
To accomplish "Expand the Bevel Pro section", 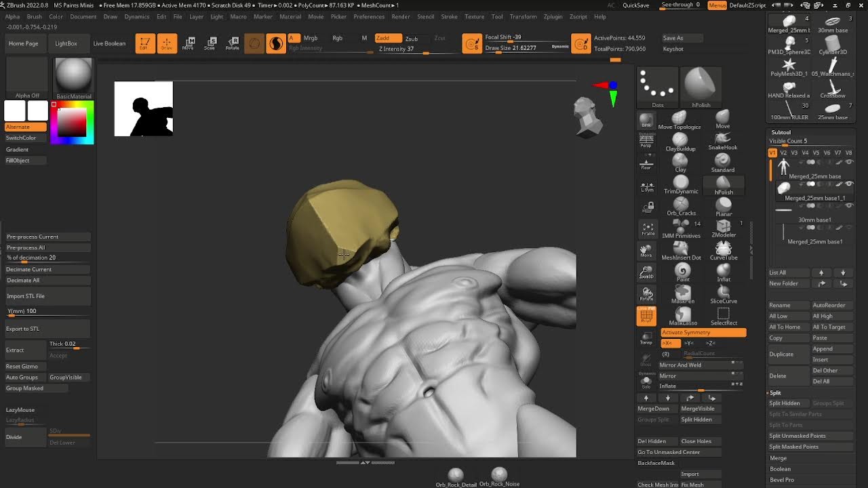I will (781, 480).
